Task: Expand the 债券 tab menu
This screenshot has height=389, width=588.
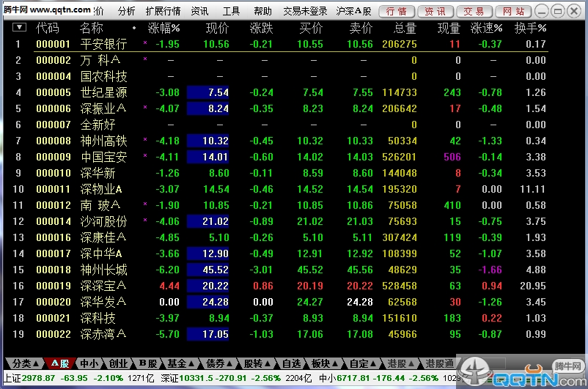Action: 219,363
